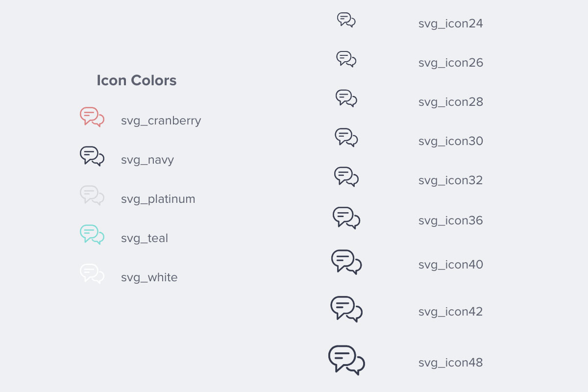Select the svg_teal label text
The height and width of the screenshot is (392, 588).
point(145,239)
